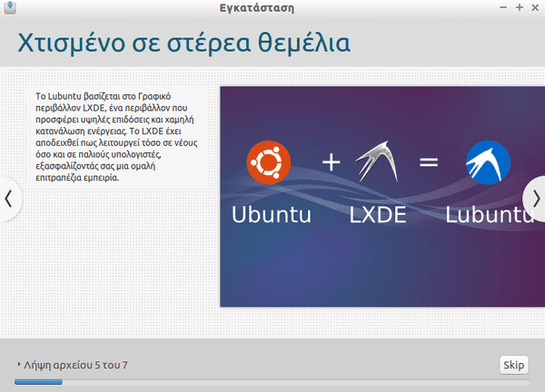Click the blue Lubuntu logo
Viewport: 545px width, 392px height.
click(x=488, y=162)
